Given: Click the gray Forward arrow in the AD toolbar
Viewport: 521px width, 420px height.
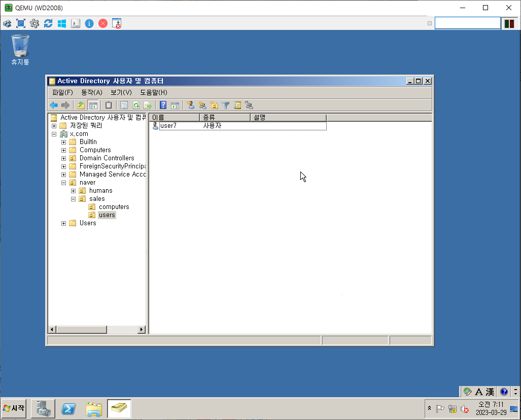Looking at the screenshot, I should (65, 106).
